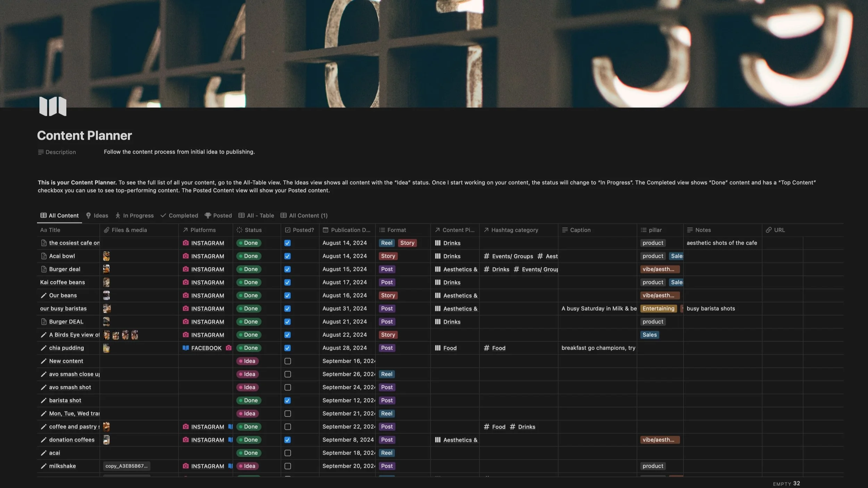
Task: Click page icon next to Burger deal
Action: click(x=44, y=269)
